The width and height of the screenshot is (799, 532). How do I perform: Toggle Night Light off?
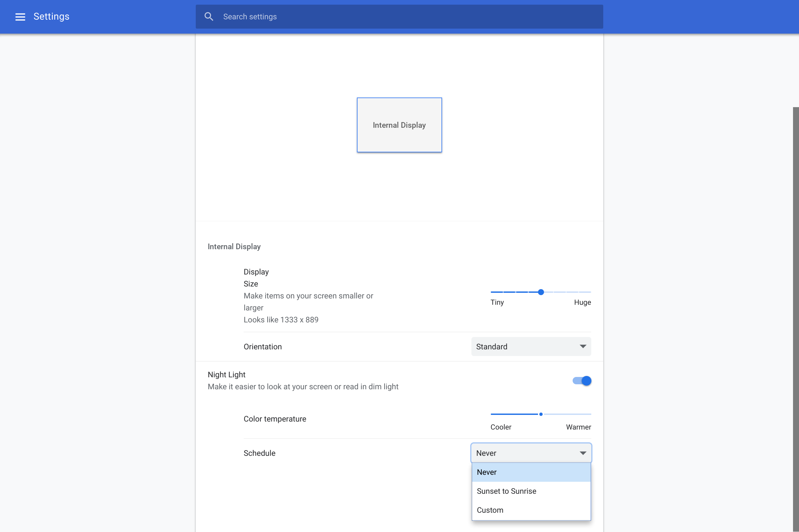pos(581,380)
